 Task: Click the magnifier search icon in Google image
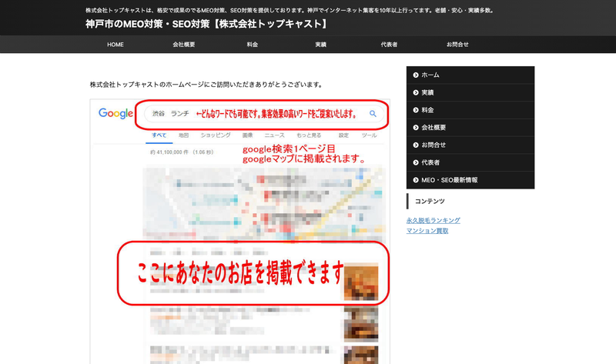click(373, 114)
